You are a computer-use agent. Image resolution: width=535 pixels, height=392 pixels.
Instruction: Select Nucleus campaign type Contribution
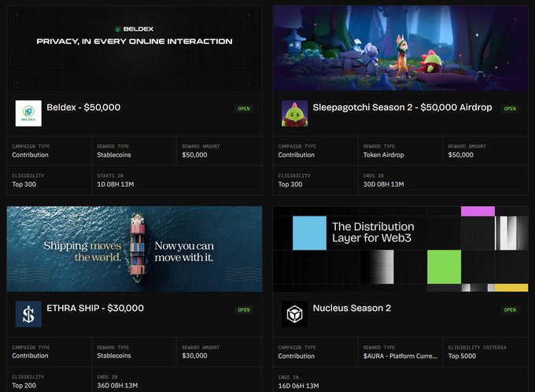pyautogui.click(x=296, y=356)
